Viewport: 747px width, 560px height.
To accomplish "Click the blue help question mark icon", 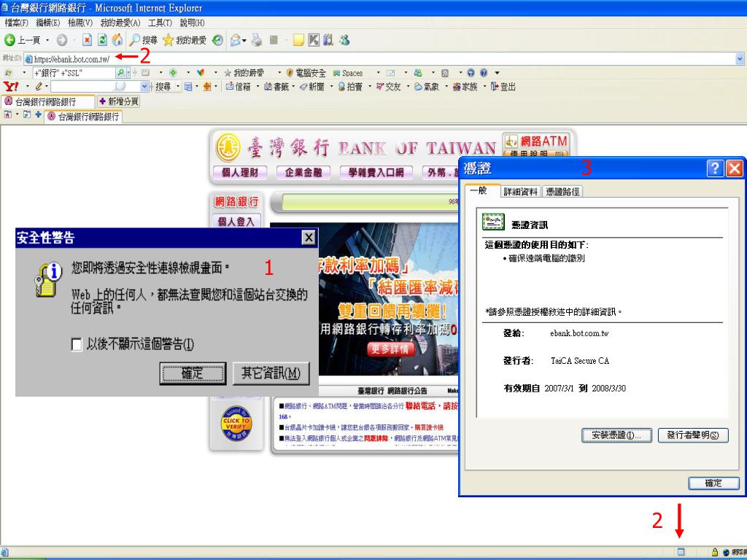I will [484, 73].
